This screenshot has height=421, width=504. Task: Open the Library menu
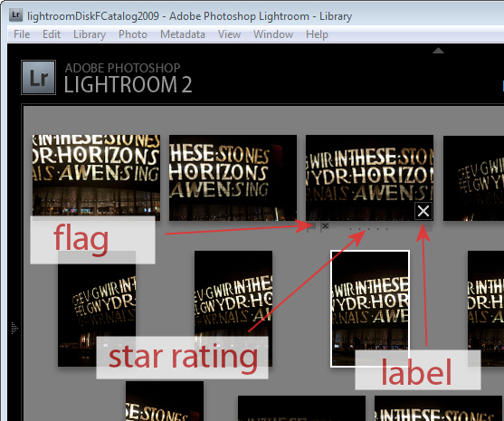click(x=90, y=34)
